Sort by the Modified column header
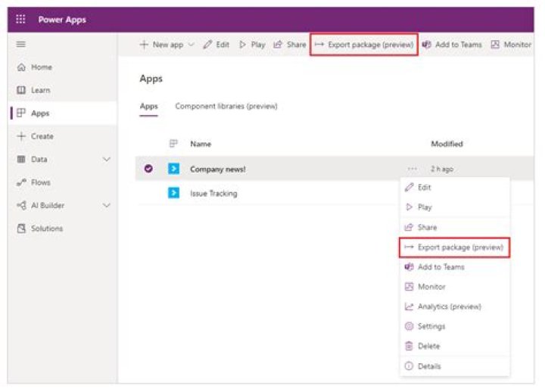Viewport: 545px width, 392px height. [x=447, y=144]
